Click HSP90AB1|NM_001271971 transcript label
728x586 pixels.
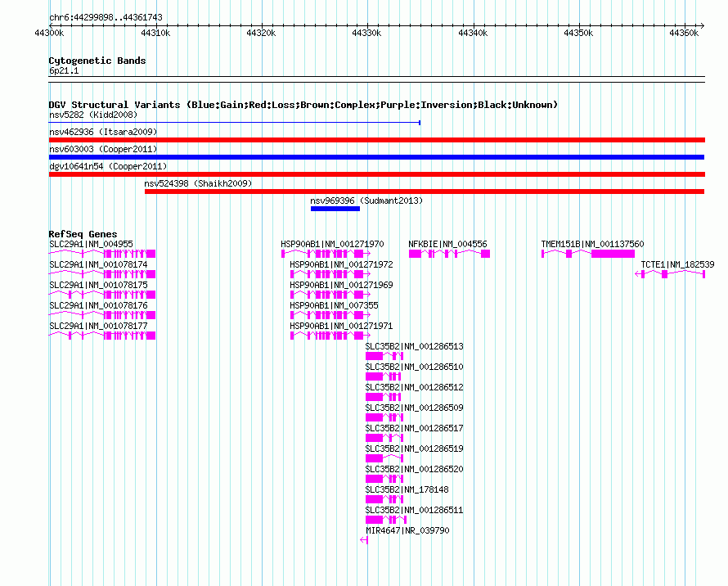pyautogui.click(x=341, y=326)
